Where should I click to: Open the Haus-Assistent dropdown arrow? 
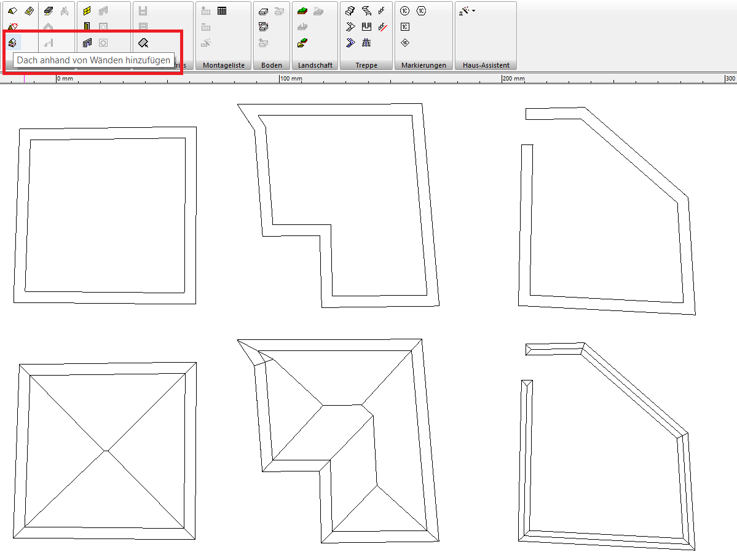pyautogui.click(x=473, y=11)
